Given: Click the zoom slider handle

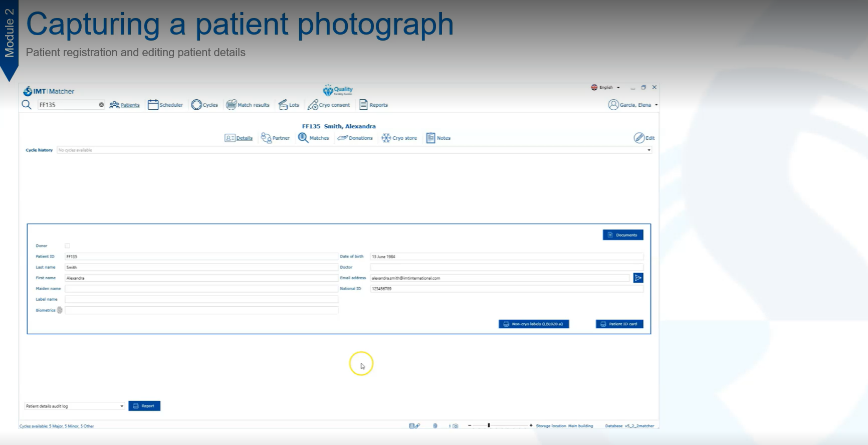Looking at the screenshot, I should click(489, 425).
